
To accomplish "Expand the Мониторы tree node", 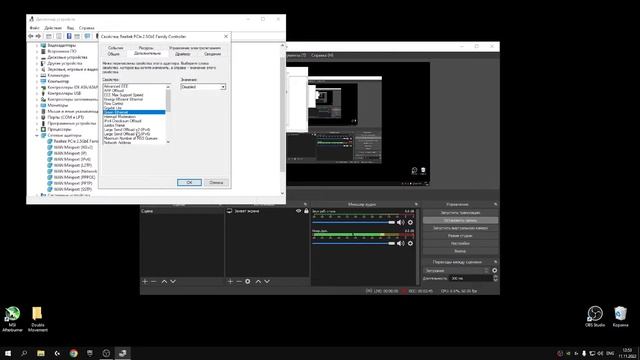I will [x=37, y=105].
